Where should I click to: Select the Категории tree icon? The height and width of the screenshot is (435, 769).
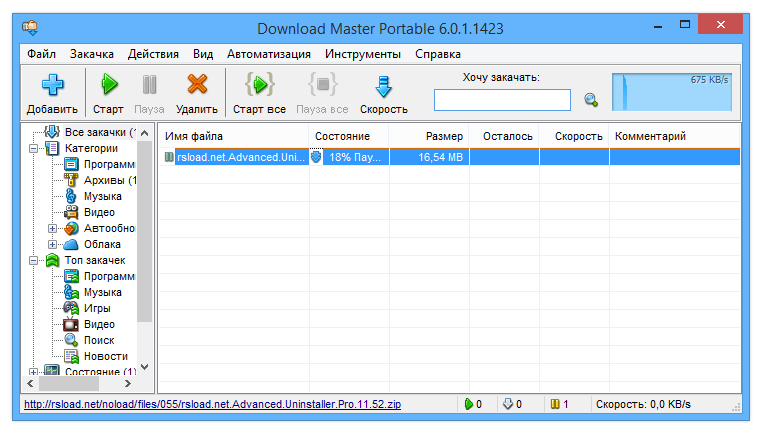pyautogui.click(x=52, y=148)
